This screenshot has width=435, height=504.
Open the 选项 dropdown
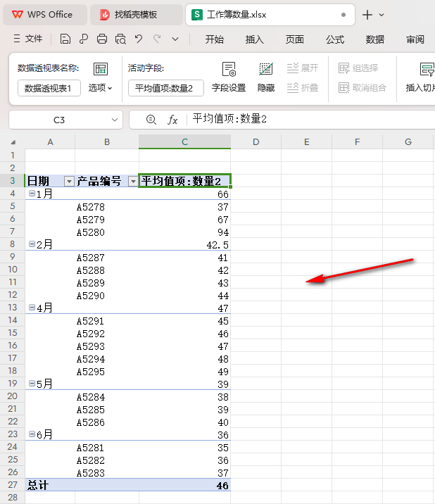click(x=100, y=88)
